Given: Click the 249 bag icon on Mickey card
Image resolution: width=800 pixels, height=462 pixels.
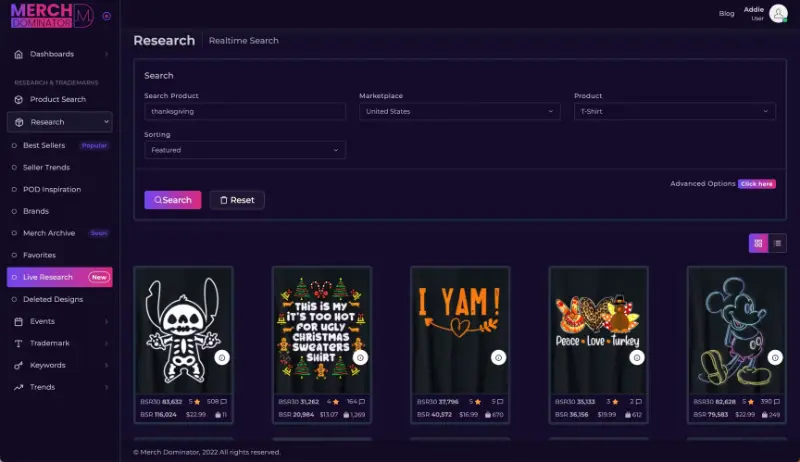Looking at the screenshot, I should (x=764, y=415).
